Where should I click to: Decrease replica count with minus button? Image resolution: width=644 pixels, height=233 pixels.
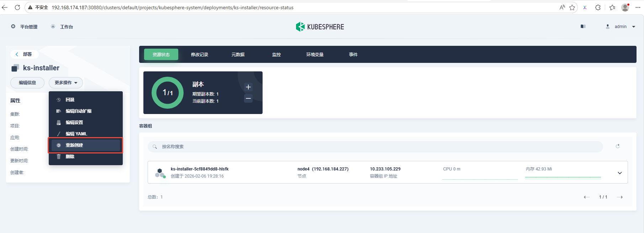point(248,98)
